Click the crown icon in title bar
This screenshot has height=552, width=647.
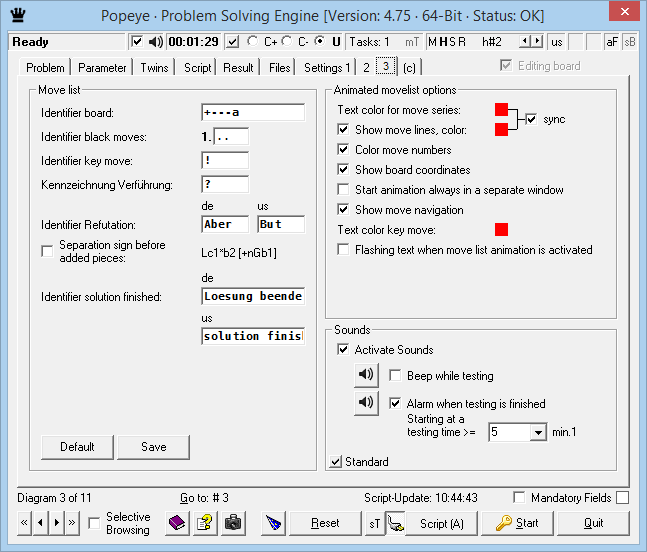[x=18, y=15]
